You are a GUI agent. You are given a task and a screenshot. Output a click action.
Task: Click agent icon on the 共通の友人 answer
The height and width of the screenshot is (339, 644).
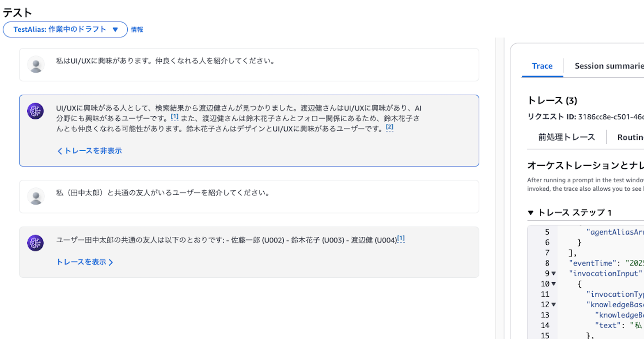36,243
